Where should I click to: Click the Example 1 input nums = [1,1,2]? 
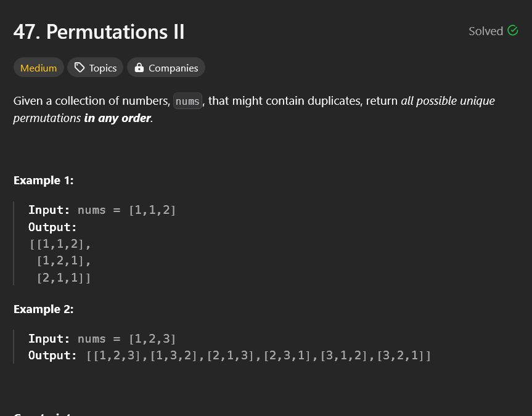(126, 210)
